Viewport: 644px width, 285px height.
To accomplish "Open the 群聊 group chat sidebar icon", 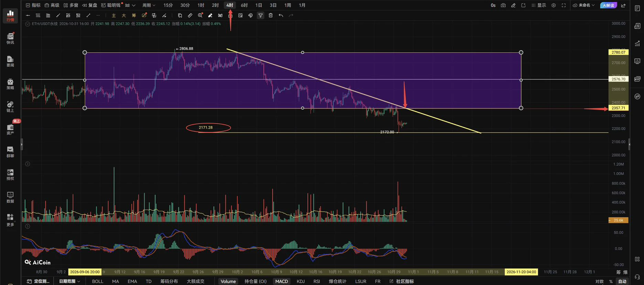I will pos(10,152).
